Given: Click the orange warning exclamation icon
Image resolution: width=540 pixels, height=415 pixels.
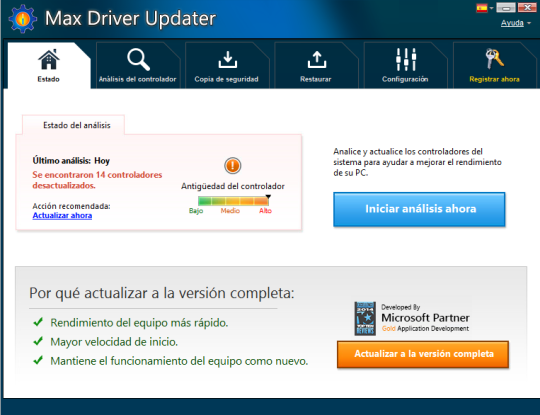Looking at the screenshot, I should tap(233, 166).
